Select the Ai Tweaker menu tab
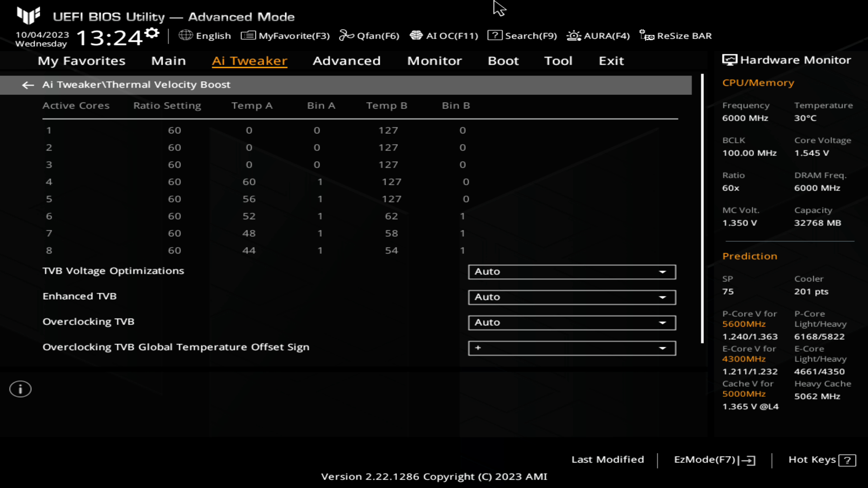 [249, 60]
